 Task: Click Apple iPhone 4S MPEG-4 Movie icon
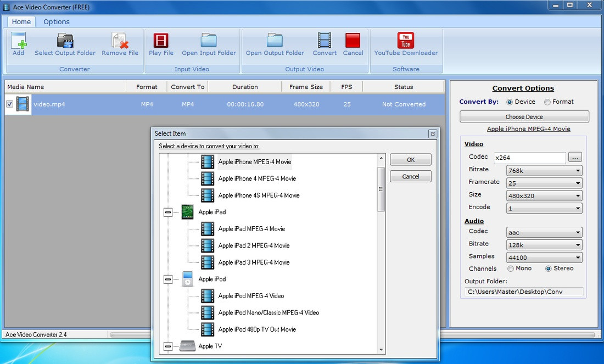208,195
